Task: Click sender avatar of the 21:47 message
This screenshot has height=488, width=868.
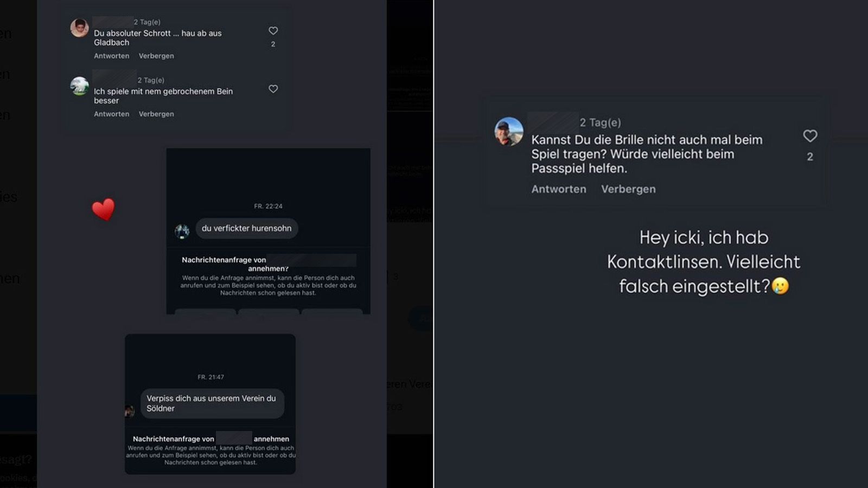Action: (130, 411)
